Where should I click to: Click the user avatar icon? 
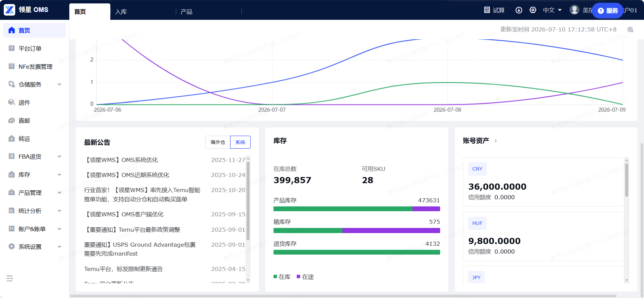(574, 10)
